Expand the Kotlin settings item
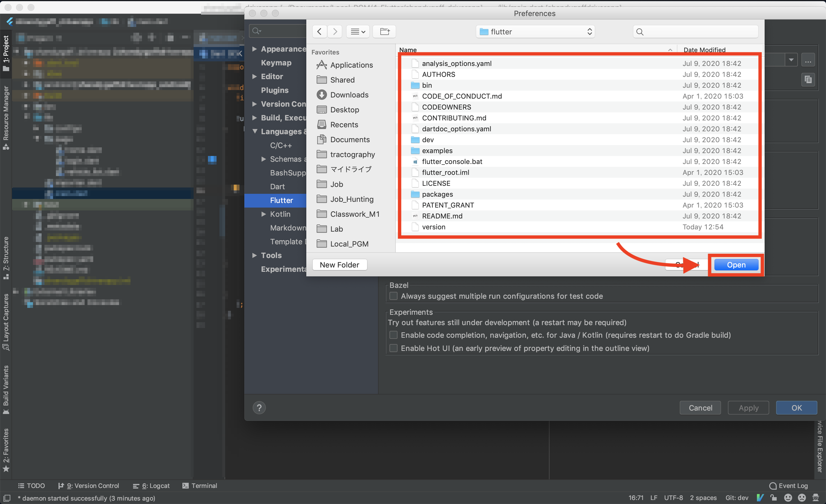 [x=264, y=214]
